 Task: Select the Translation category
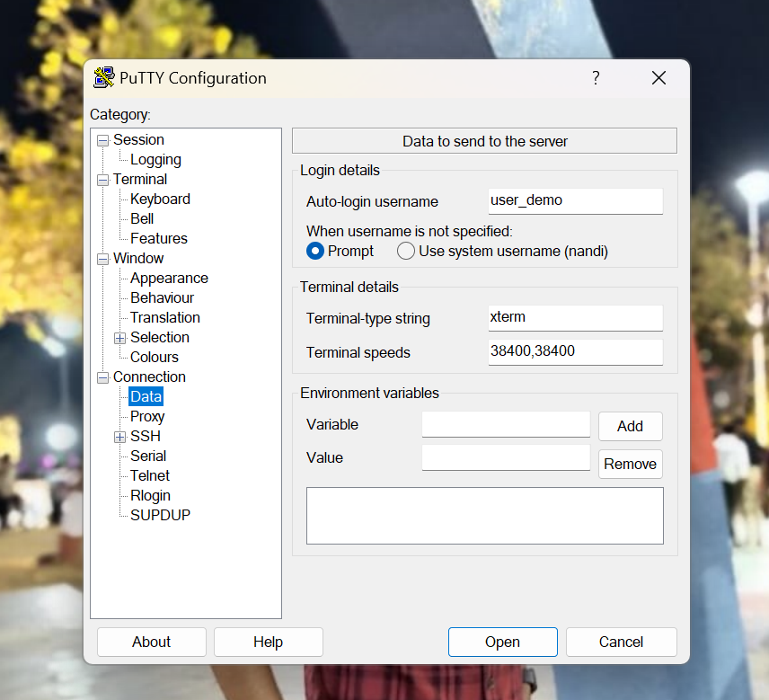tap(165, 317)
